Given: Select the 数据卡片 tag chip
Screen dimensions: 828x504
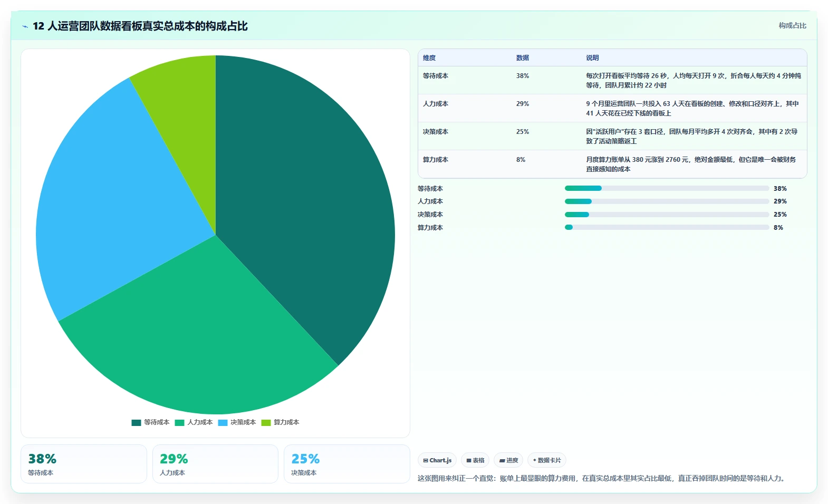Looking at the screenshot, I should point(547,460).
